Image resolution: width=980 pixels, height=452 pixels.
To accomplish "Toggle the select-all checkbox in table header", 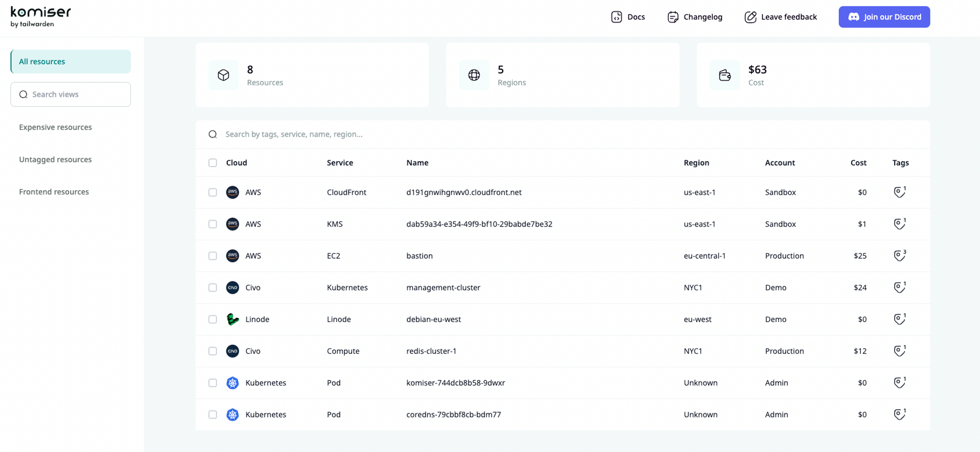I will pos(213,163).
